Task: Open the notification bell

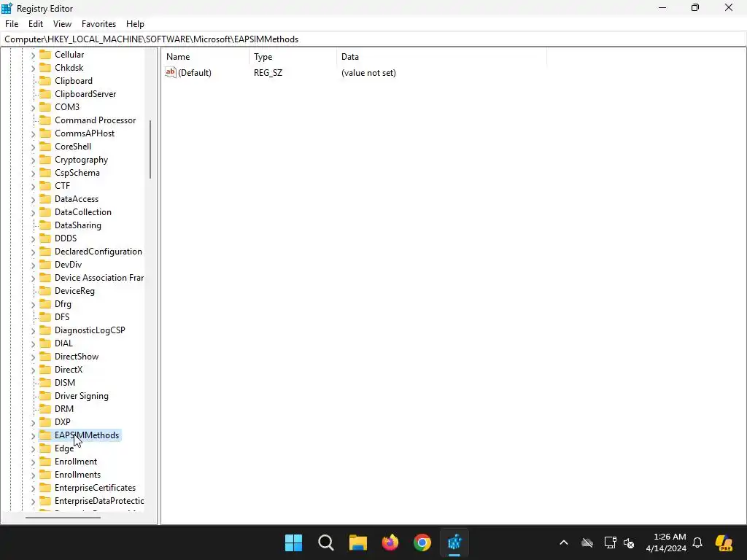Action: [x=697, y=542]
